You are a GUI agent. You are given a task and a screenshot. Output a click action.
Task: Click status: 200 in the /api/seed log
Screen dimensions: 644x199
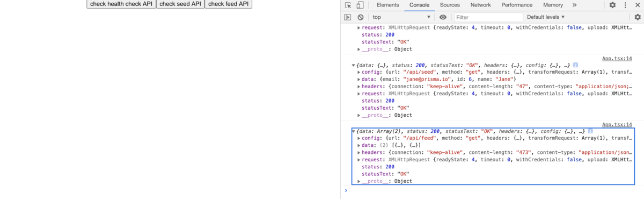tap(378, 101)
